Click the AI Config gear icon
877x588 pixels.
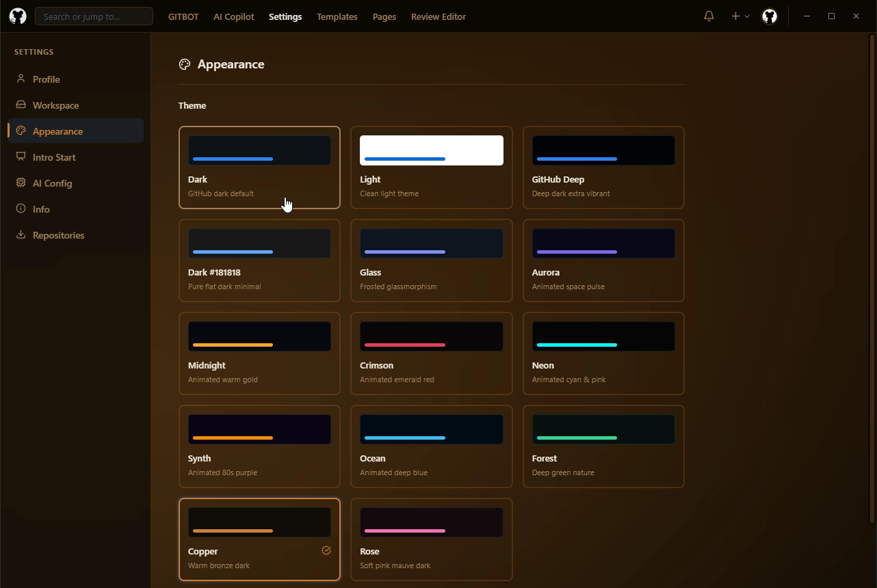pos(21,183)
